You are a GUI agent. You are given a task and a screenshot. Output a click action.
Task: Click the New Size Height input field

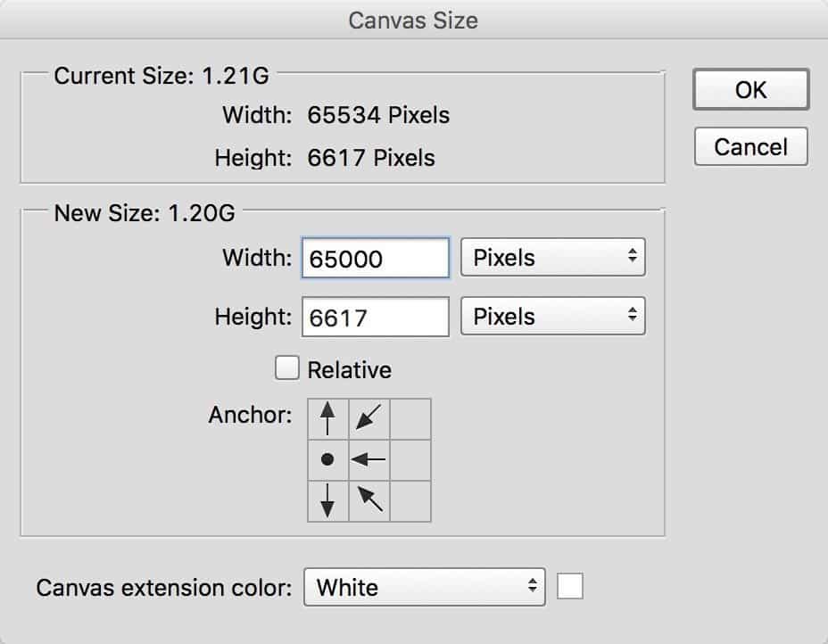[376, 317]
